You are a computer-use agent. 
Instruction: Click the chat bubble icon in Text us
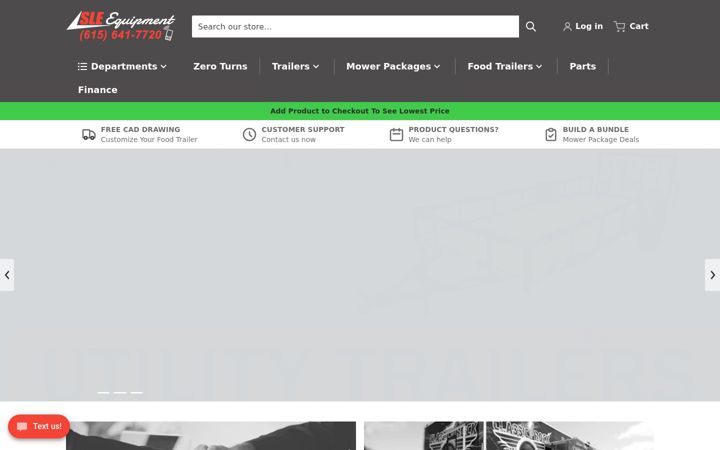pos(22,427)
